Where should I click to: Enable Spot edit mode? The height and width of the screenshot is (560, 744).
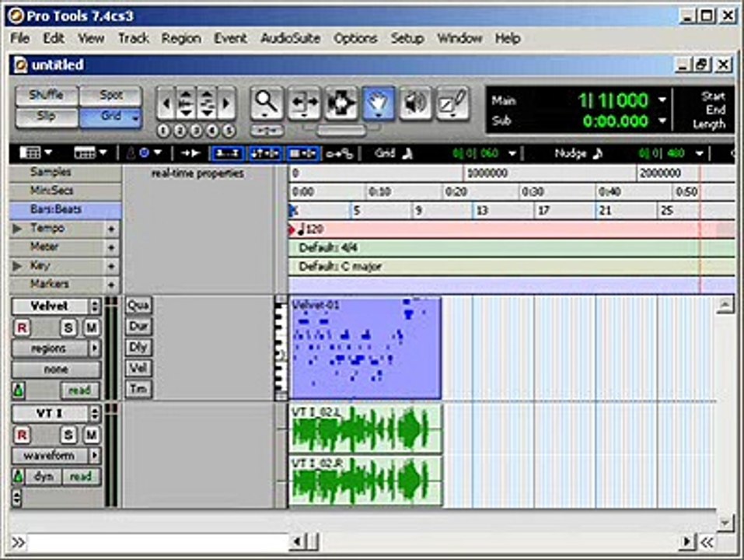(111, 96)
